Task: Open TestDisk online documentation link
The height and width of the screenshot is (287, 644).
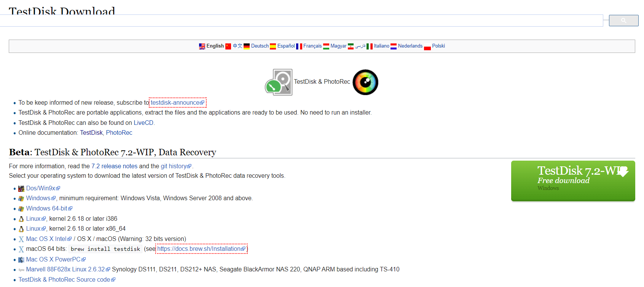Action: coord(91,133)
